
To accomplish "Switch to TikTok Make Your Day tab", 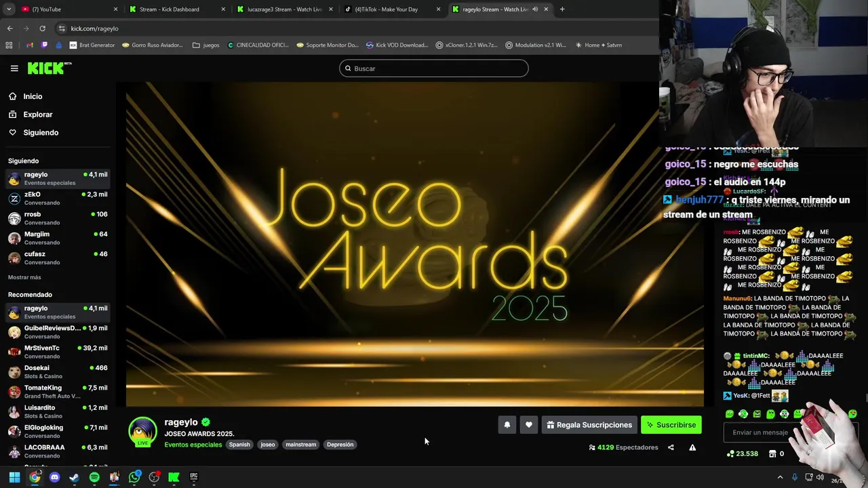I will click(x=392, y=9).
